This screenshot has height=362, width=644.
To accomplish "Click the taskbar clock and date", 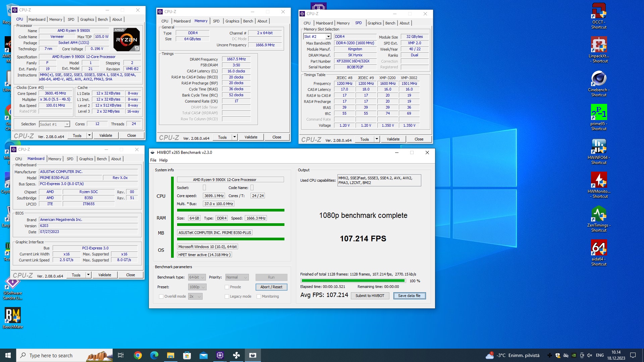I will [616, 355].
